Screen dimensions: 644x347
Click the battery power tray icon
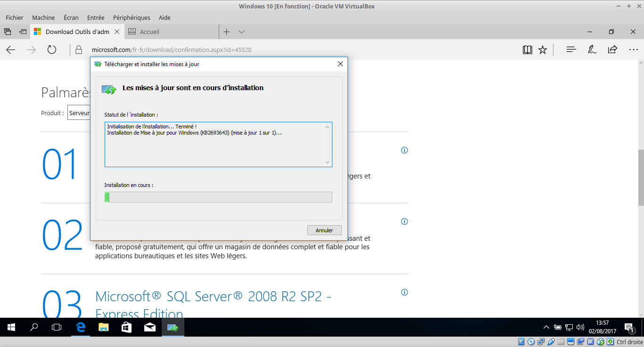[x=558, y=327]
